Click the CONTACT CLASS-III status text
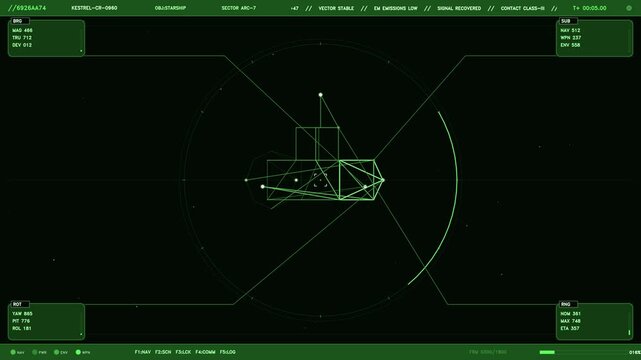Image resolution: width=641 pixels, height=360 pixels. [x=522, y=8]
